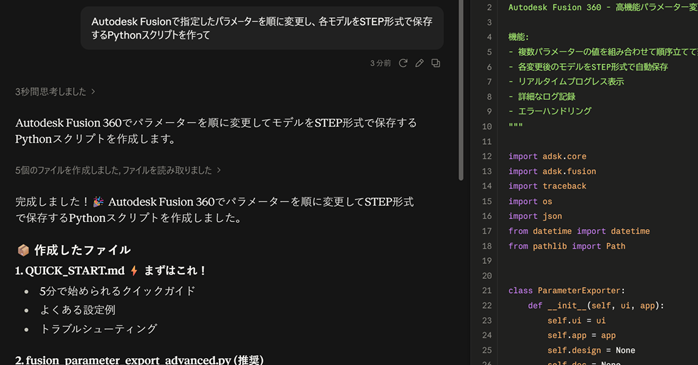
Task: Click "5分で始められるクイックガイド" bullet
Action: pos(118,291)
